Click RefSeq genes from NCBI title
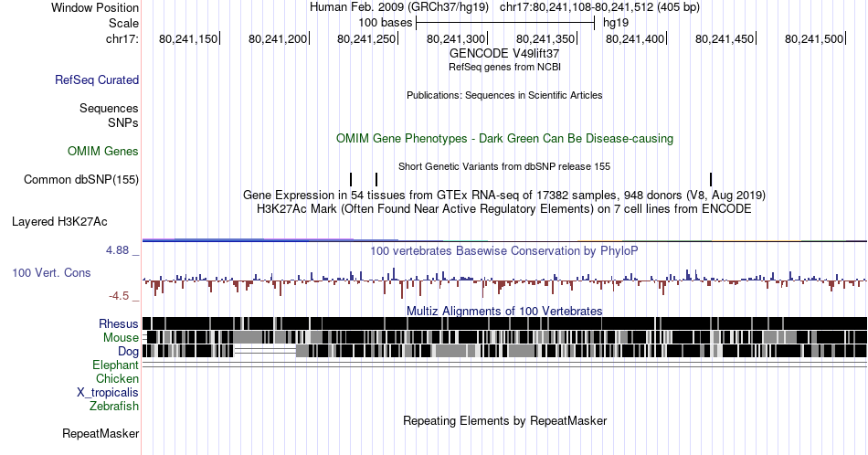868x455 pixels. pyautogui.click(x=504, y=67)
